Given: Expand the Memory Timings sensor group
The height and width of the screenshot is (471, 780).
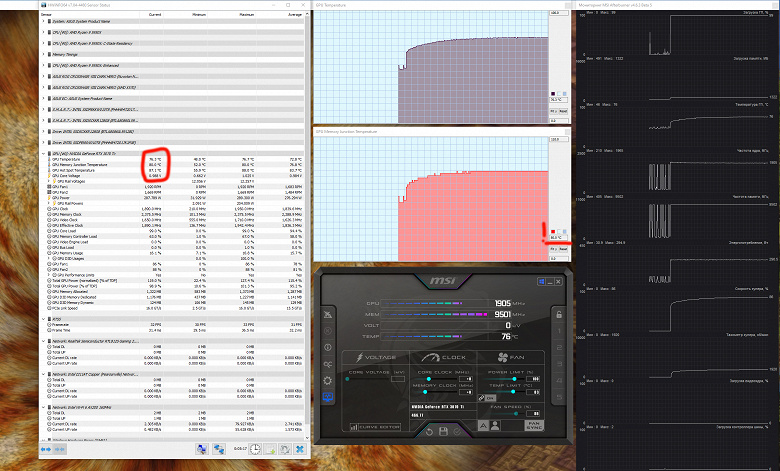Looking at the screenshot, I should 43,54.
